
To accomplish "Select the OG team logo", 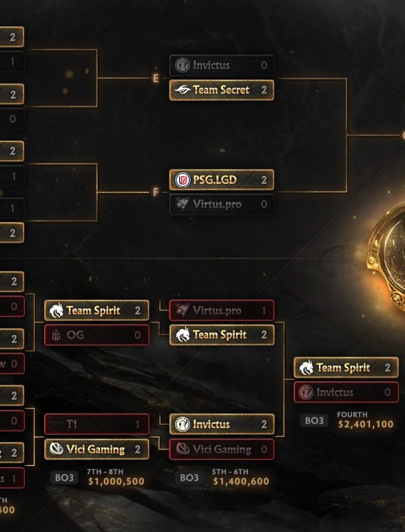I will point(56,335).
